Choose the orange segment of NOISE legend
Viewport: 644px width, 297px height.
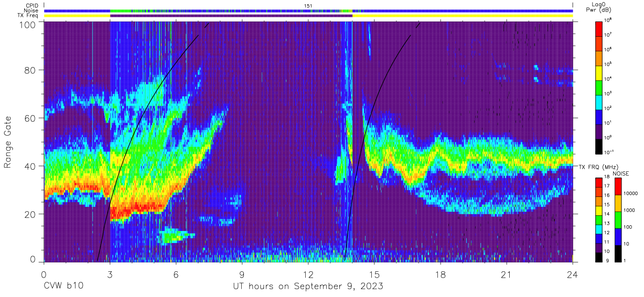tap(618, 203)
